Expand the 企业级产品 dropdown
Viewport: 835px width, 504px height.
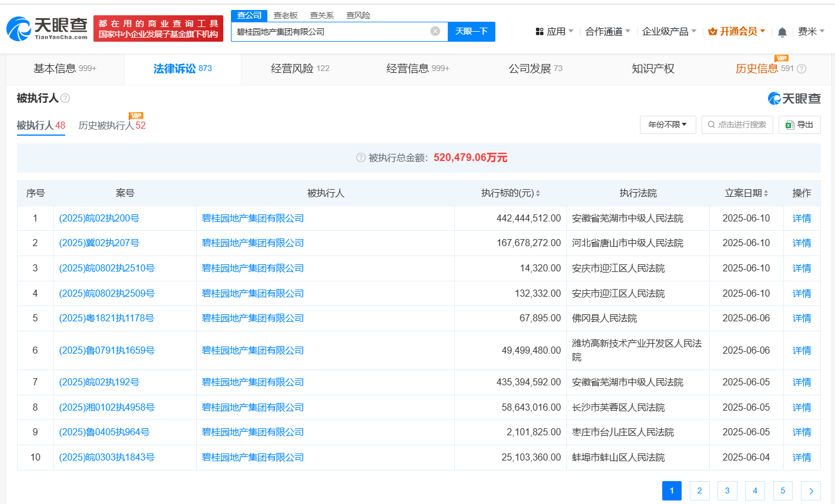click(669, 31)
